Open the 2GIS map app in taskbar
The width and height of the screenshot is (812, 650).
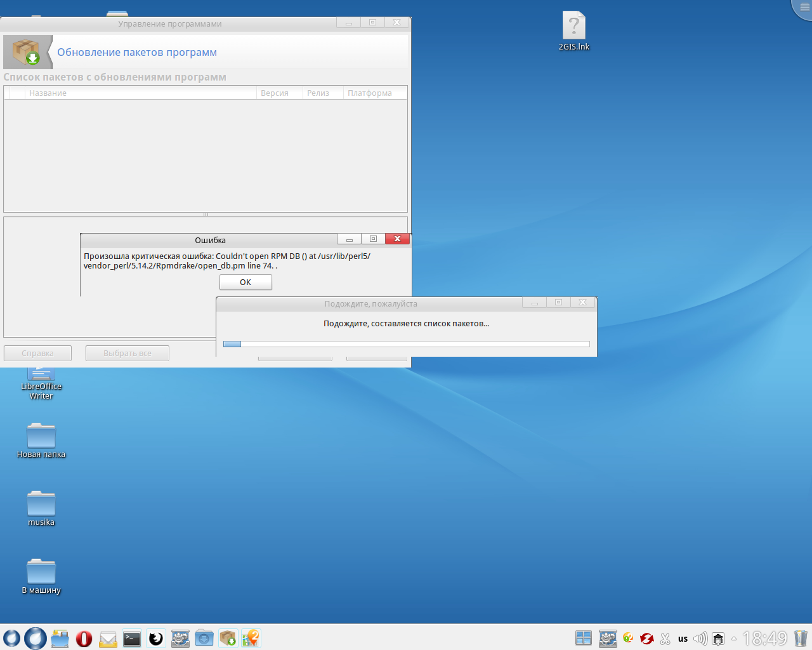coord(251,638)
